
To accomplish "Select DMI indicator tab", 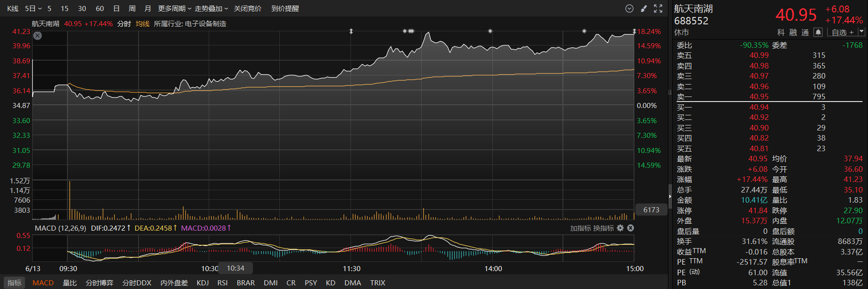I will click(x=271, y=283).
